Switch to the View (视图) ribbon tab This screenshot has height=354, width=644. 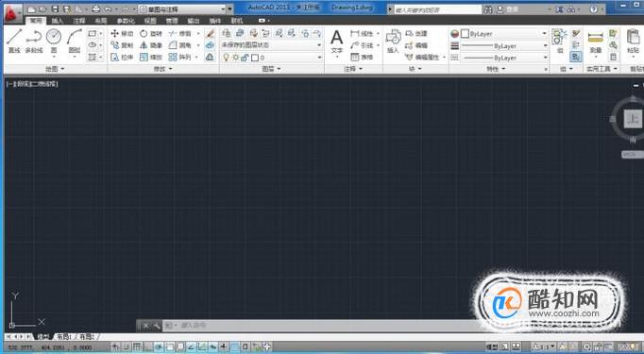(150, 21)
